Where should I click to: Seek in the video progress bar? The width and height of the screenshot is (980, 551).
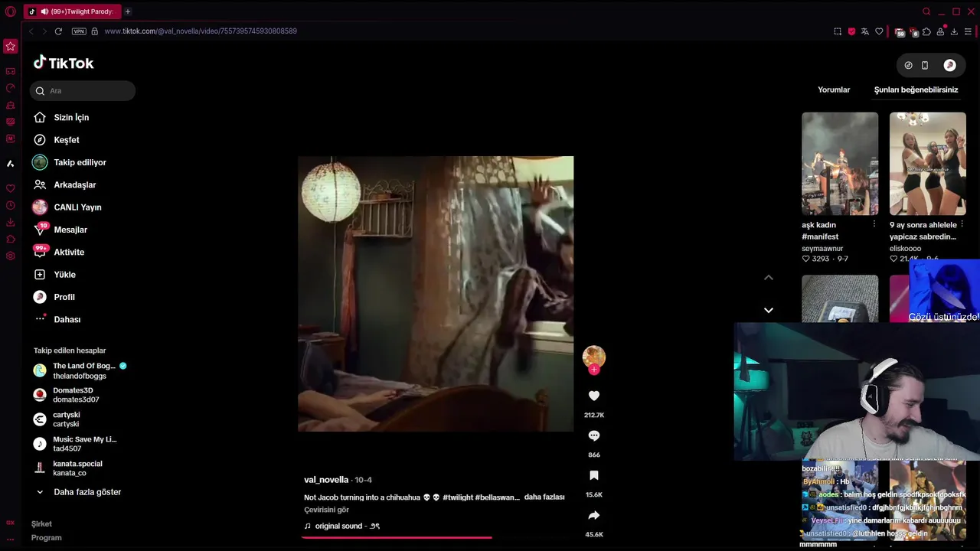[x=437, y=537]
